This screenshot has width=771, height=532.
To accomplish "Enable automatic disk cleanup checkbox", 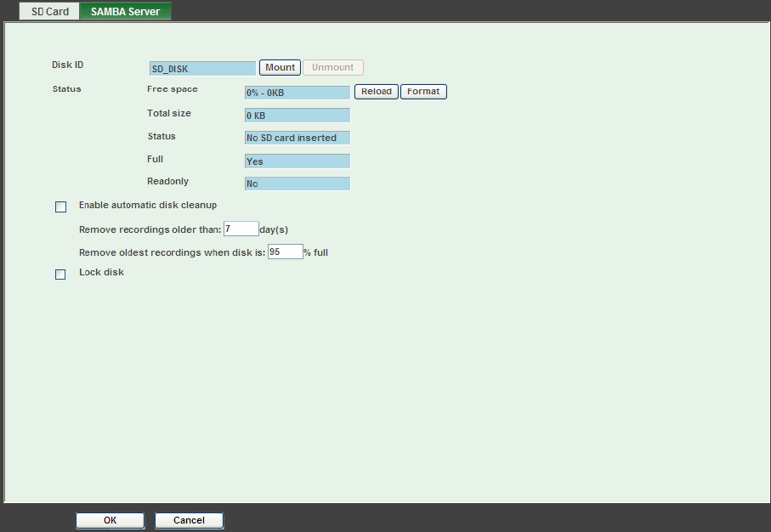I will click(60, 207).
